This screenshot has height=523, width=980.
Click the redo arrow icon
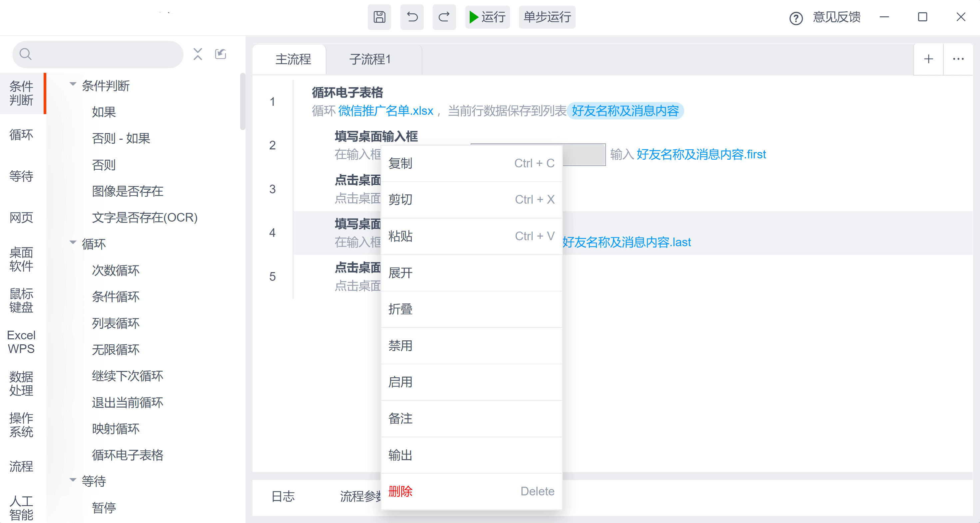[x=444, y=17]
